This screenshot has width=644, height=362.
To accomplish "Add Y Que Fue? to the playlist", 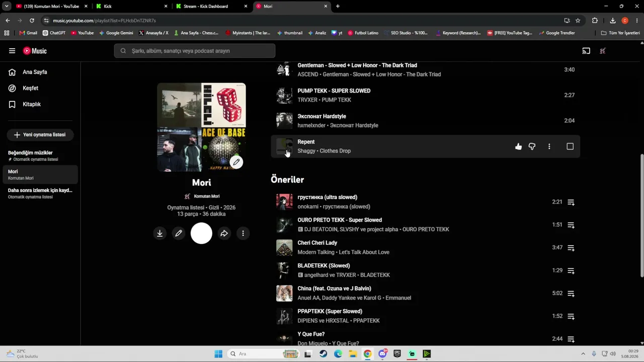I will click(571, 339).
